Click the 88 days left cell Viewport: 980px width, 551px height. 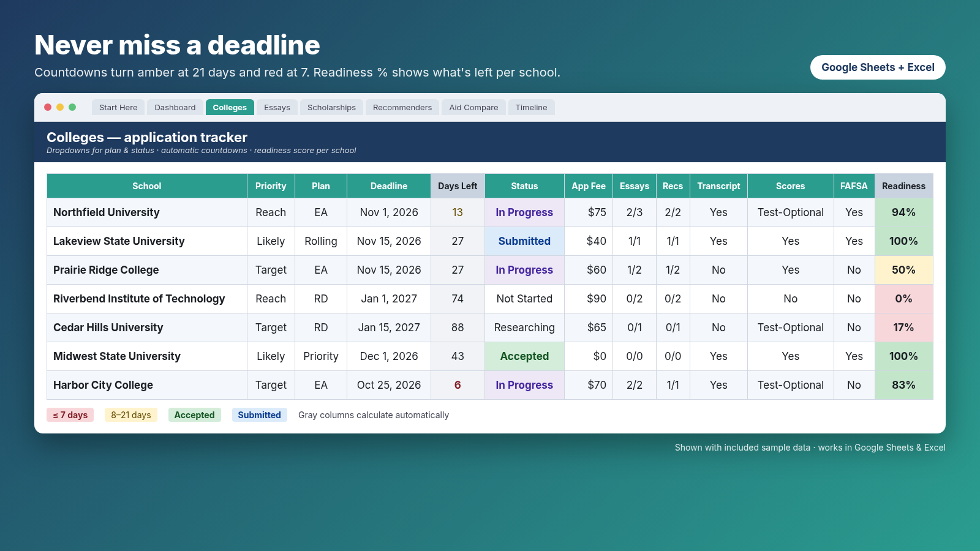[x=458, y=328]
